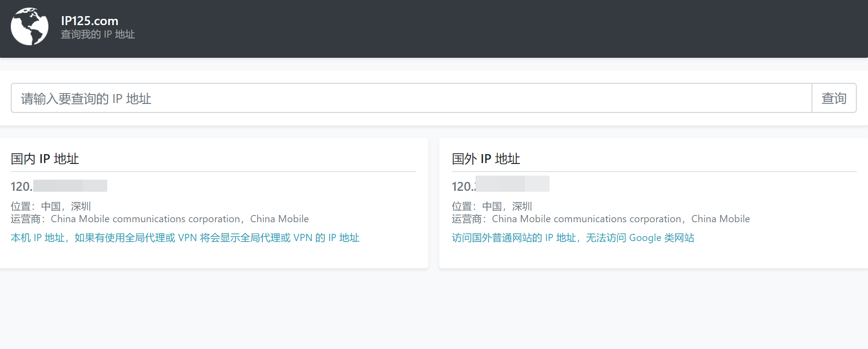Open the 访问国外普通网站 Google note link
The height and width of the screenshot is (349, 868).
pyautogui.click(x=573, y=238)
